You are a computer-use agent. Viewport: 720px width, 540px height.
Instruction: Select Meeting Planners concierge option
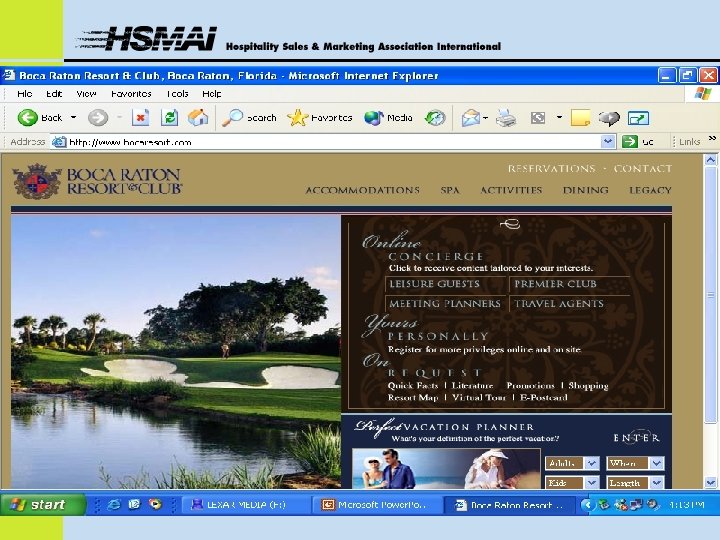[444, 304]
